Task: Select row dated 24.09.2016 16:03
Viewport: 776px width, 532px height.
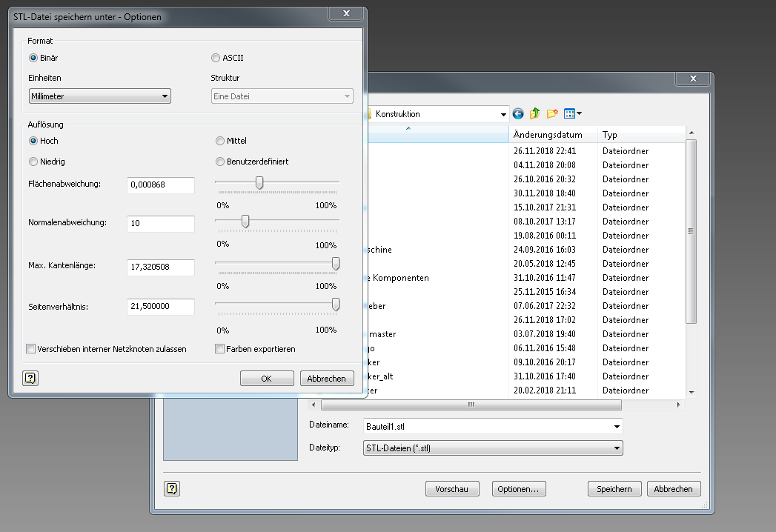Action: [526, 250]
